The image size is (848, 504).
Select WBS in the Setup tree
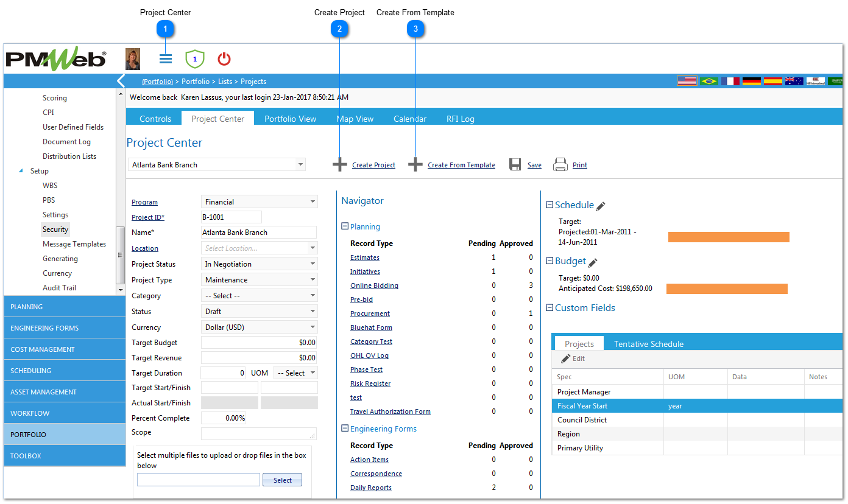click(x=50, y=186)
